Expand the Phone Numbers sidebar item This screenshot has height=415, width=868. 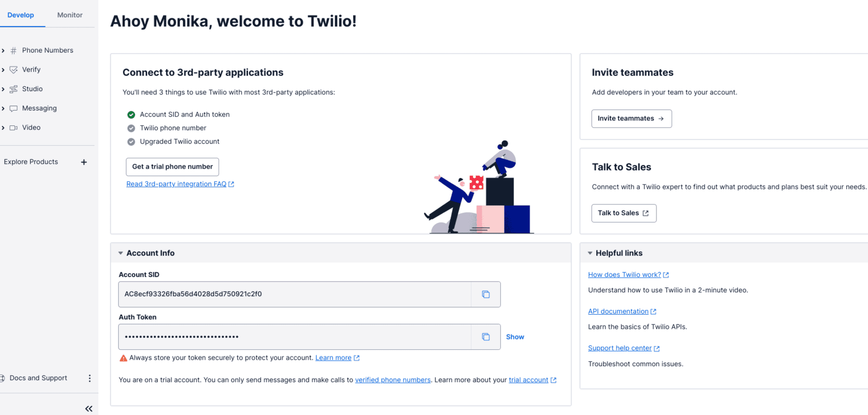point(3,50)
